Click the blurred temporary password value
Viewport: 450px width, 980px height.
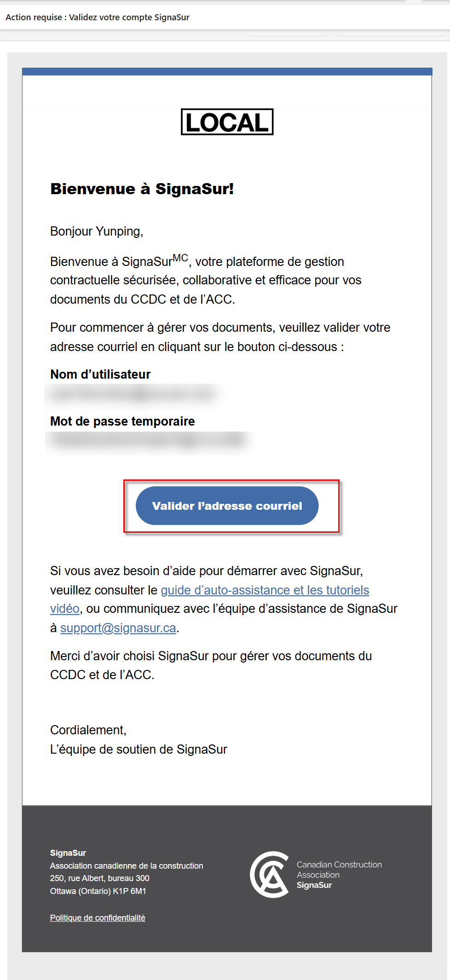pos(147,441)
